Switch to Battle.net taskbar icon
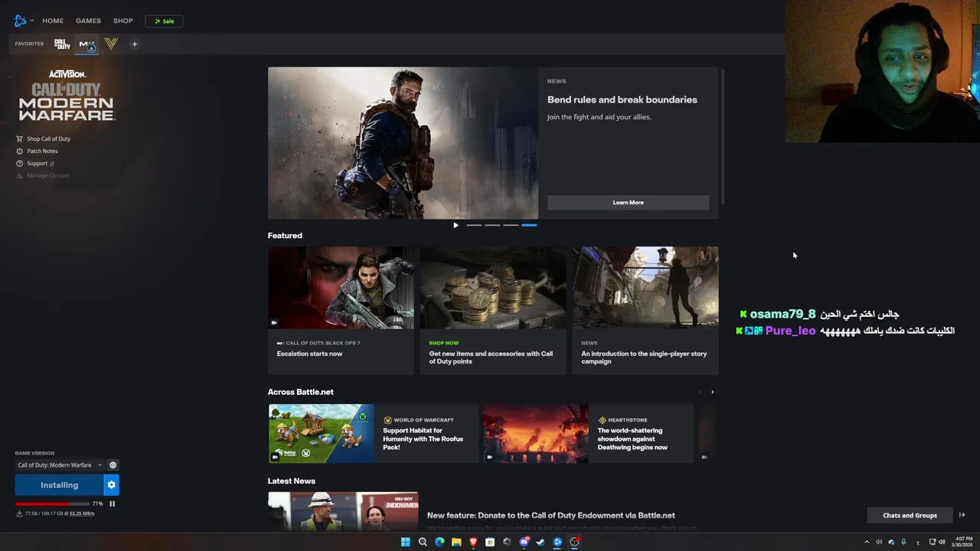The image size is (980, 551). point(557,542)
